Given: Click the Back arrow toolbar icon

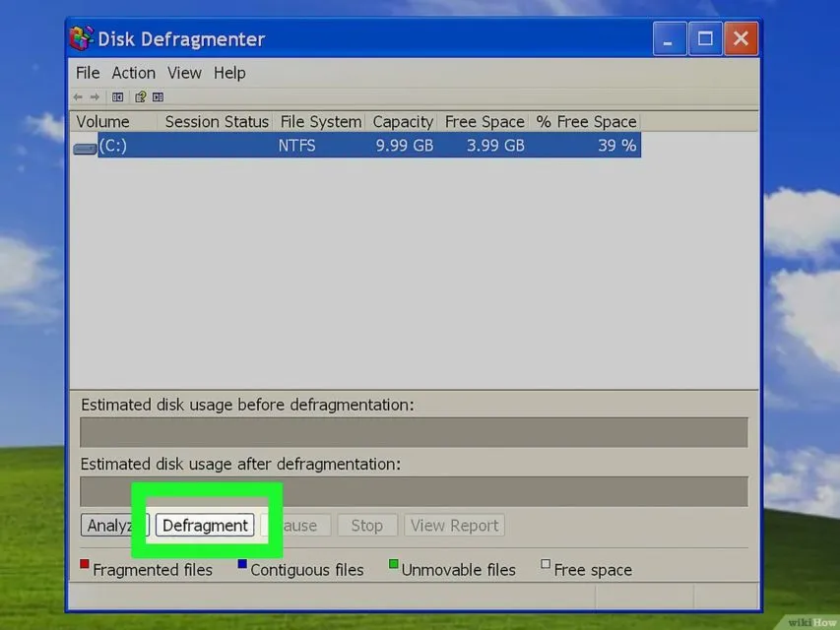Looking at the screenshot, I should coord(78,97).
